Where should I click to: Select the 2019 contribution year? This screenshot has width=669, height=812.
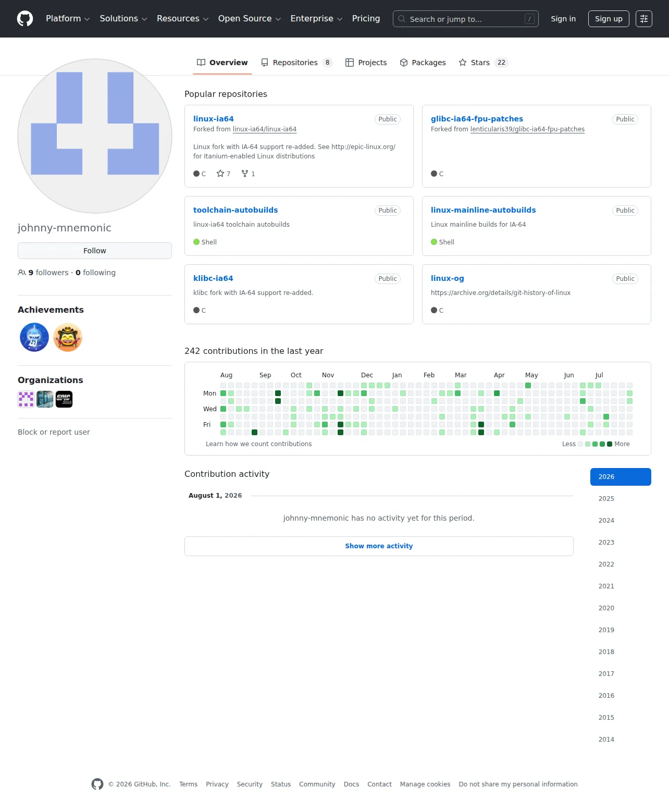(621, 630)
